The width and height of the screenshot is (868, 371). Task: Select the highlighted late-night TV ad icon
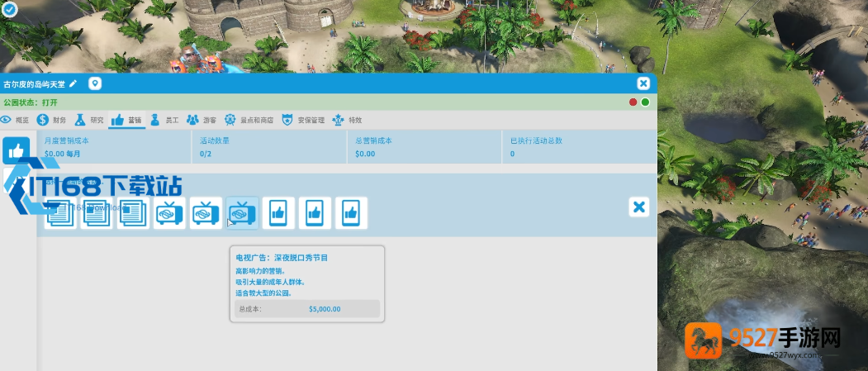[243, 213]
